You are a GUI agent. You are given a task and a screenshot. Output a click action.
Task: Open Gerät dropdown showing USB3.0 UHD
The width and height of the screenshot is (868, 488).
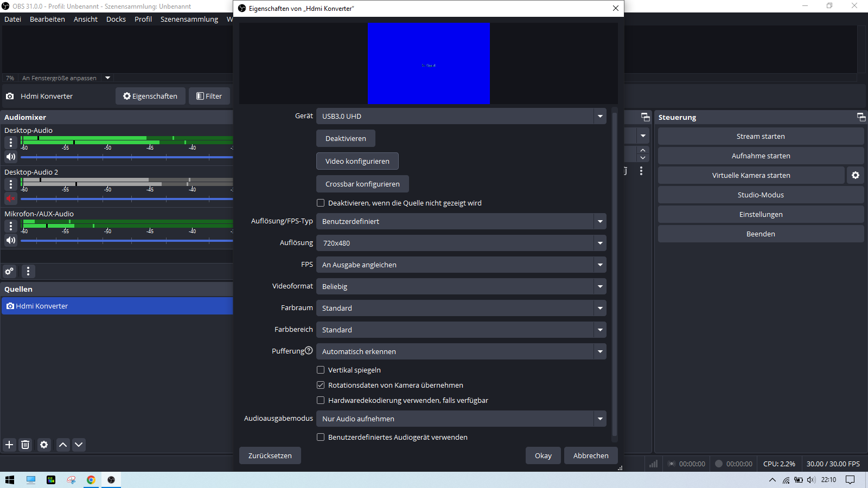tap(461, 116)
